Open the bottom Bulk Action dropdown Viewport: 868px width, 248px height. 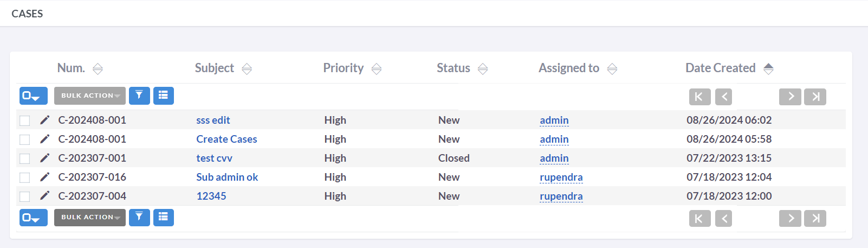[x=90, y=217]
